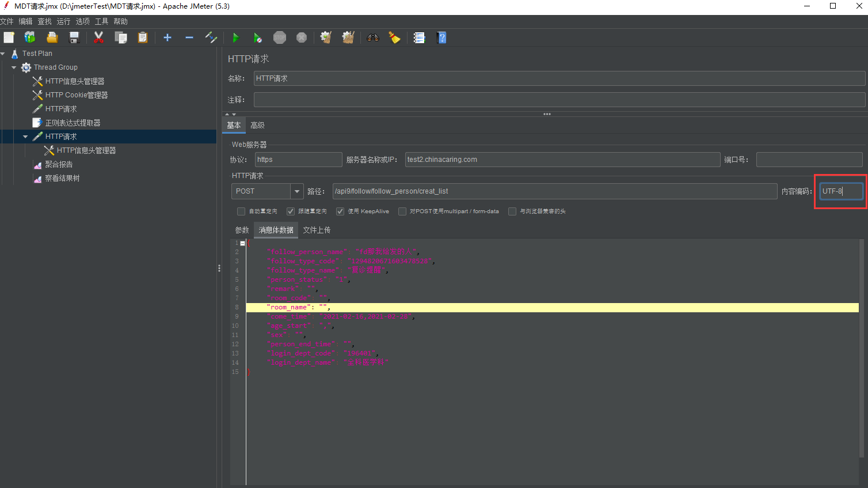
Task: Open the 文件 menu
Action: coord(7,21)
